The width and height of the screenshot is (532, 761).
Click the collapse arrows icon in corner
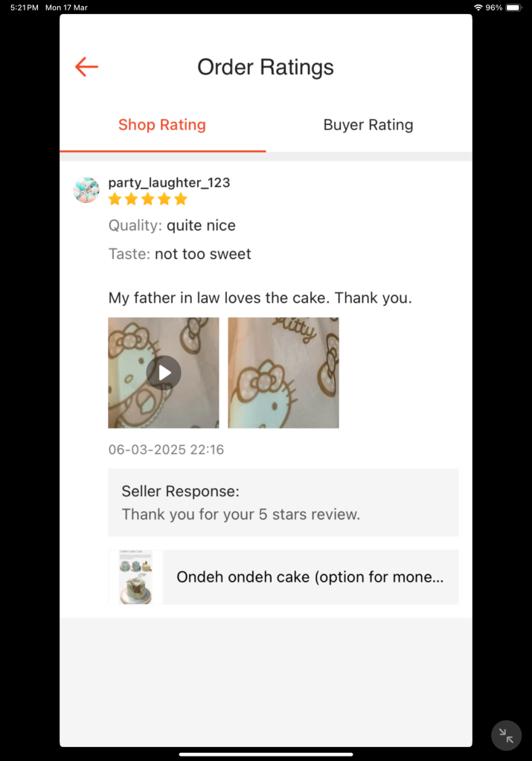pos(506,736)
